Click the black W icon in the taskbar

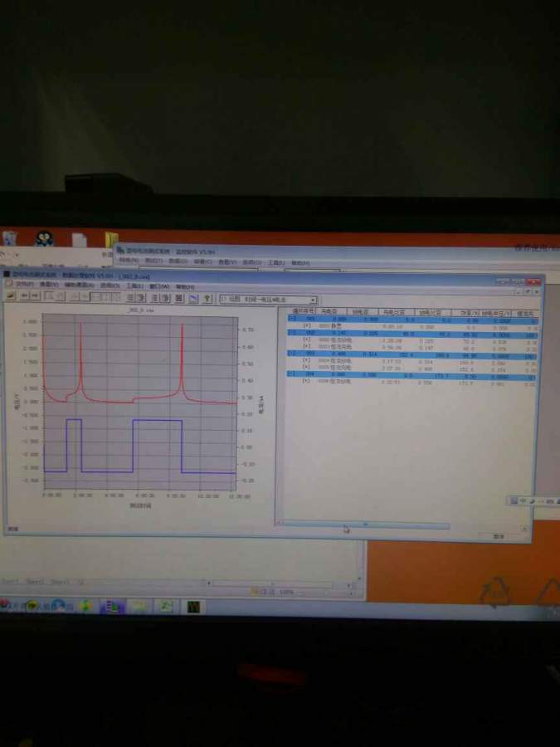click(193, 607)
